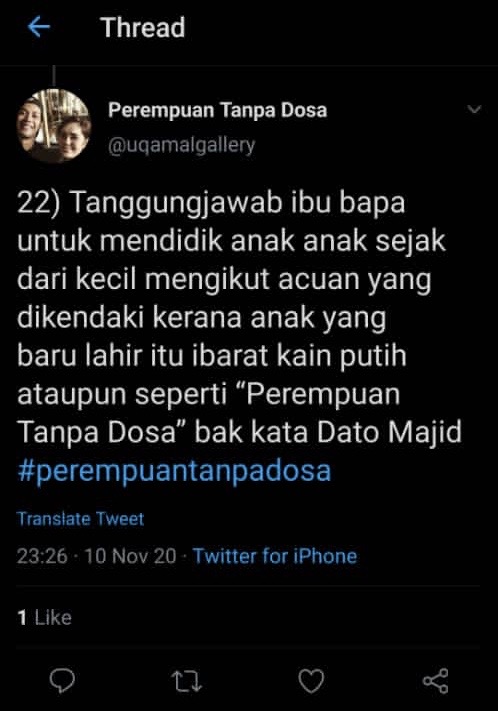This screenshot has height=711, width=498.
Task: Select the Perempuan Tanpa Dosa display name
Action: tap(217, 110)
